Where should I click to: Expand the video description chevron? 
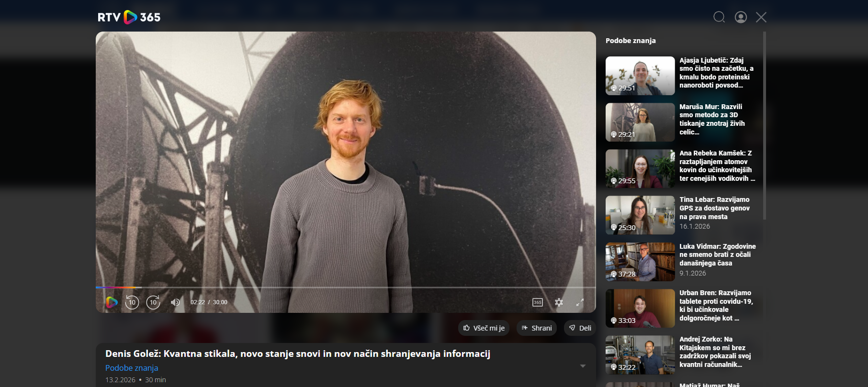(583, 366)
